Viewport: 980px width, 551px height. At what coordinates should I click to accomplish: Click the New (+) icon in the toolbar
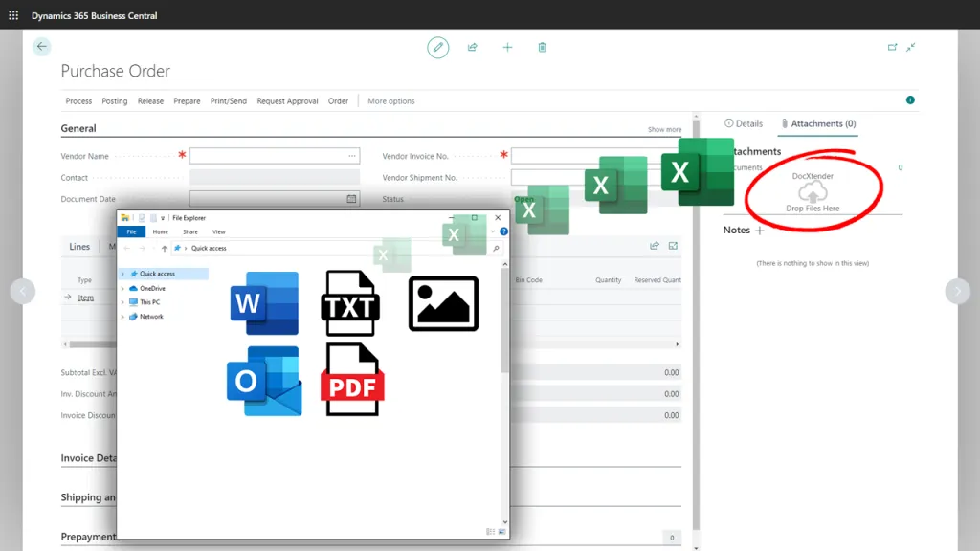click(x=507, y=47)
